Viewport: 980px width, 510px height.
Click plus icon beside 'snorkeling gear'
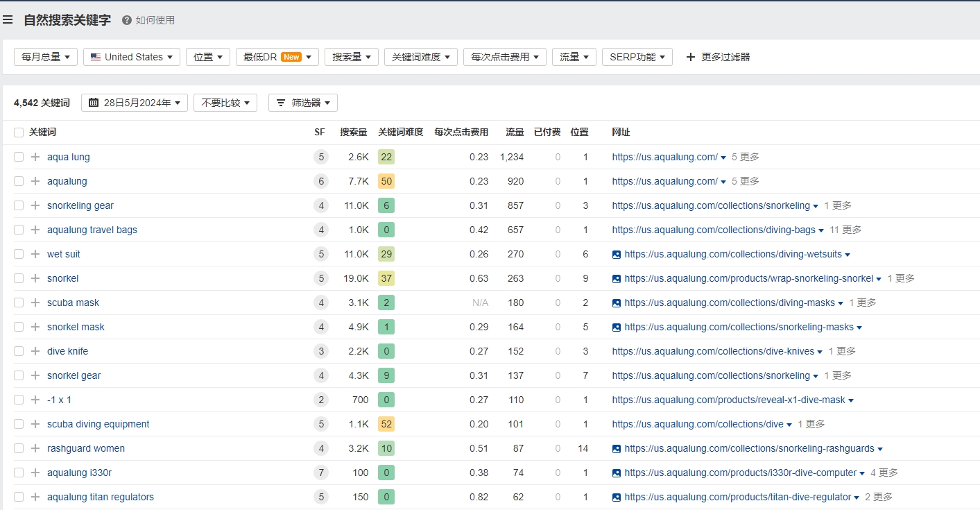(x=35, y=205)
